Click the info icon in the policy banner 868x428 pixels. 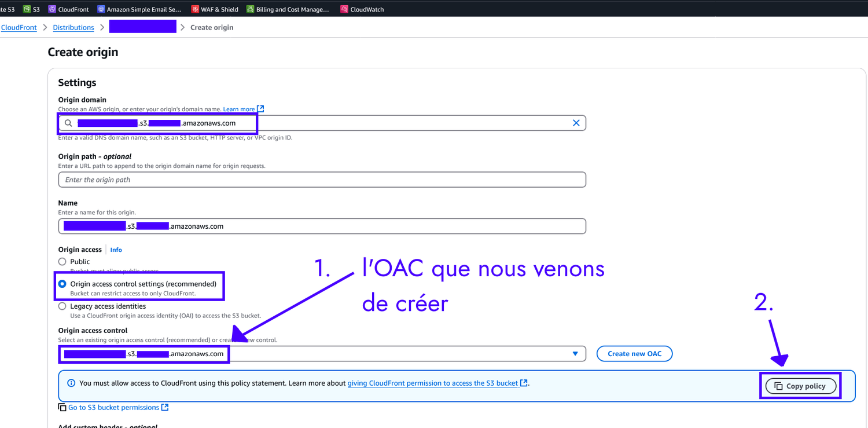click(x=71, y=383)
